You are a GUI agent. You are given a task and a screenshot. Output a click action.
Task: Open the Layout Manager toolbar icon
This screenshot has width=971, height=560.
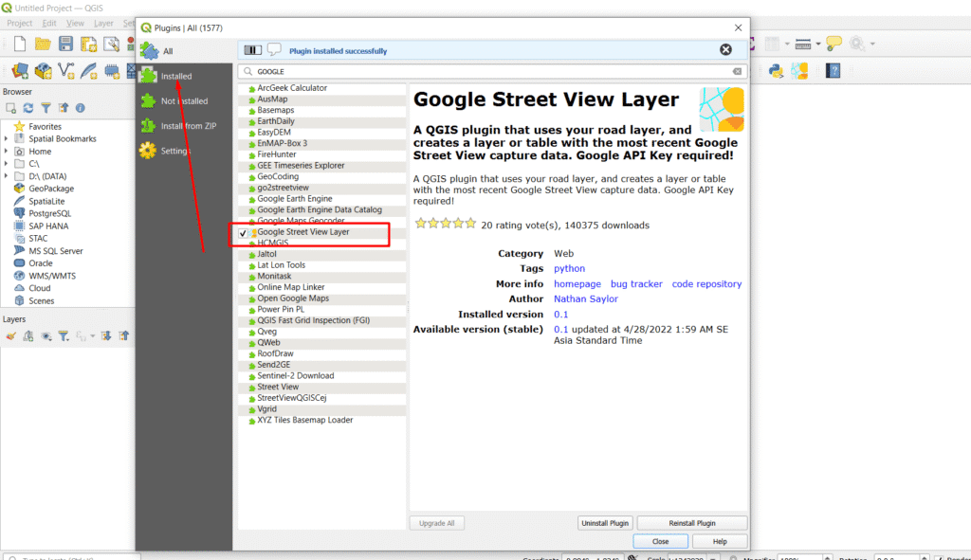(112, 44)
